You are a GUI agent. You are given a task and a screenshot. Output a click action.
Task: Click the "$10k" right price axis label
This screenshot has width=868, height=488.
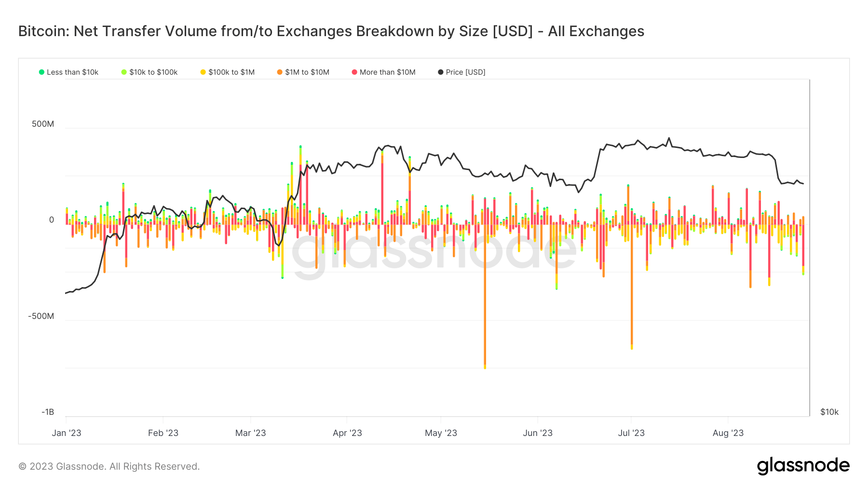point(829,412)
